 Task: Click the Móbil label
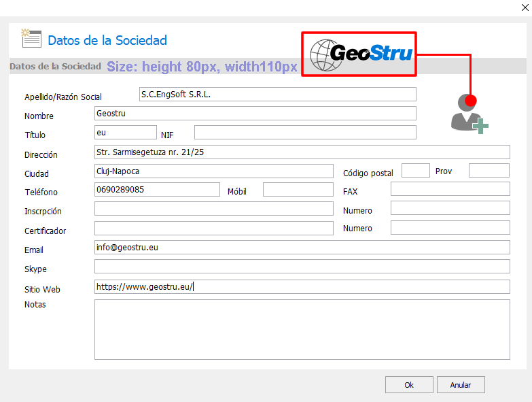tap(237, 192)
